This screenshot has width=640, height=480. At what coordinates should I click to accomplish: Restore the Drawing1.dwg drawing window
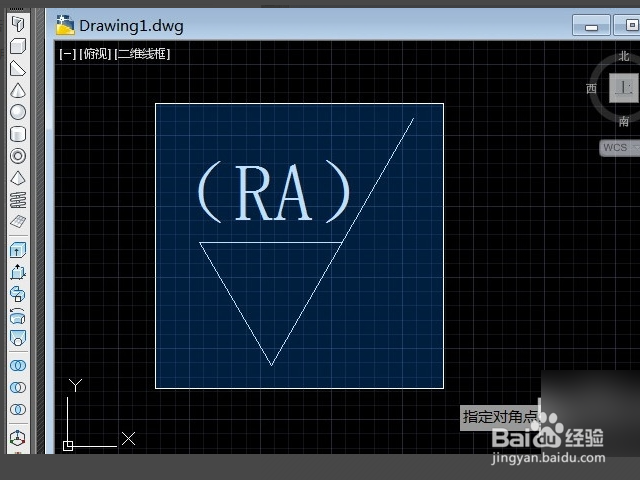pos(627,26)
